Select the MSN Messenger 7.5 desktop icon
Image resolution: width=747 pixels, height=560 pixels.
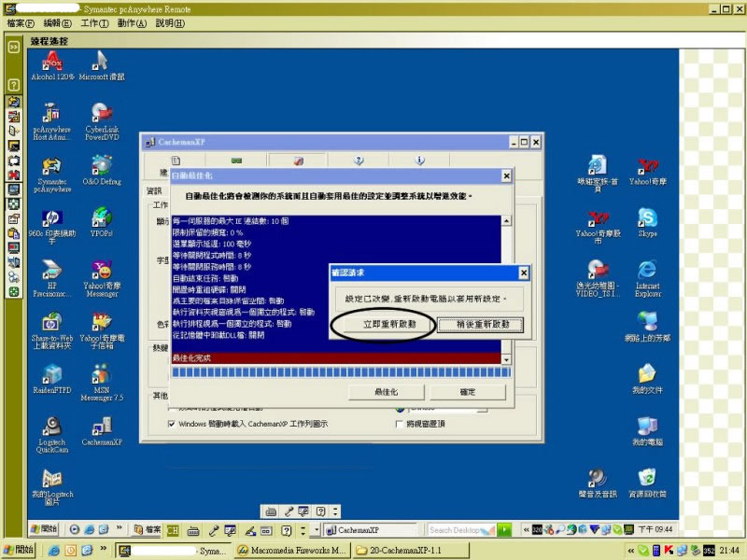pyautogui.click(x=102, y=383)
